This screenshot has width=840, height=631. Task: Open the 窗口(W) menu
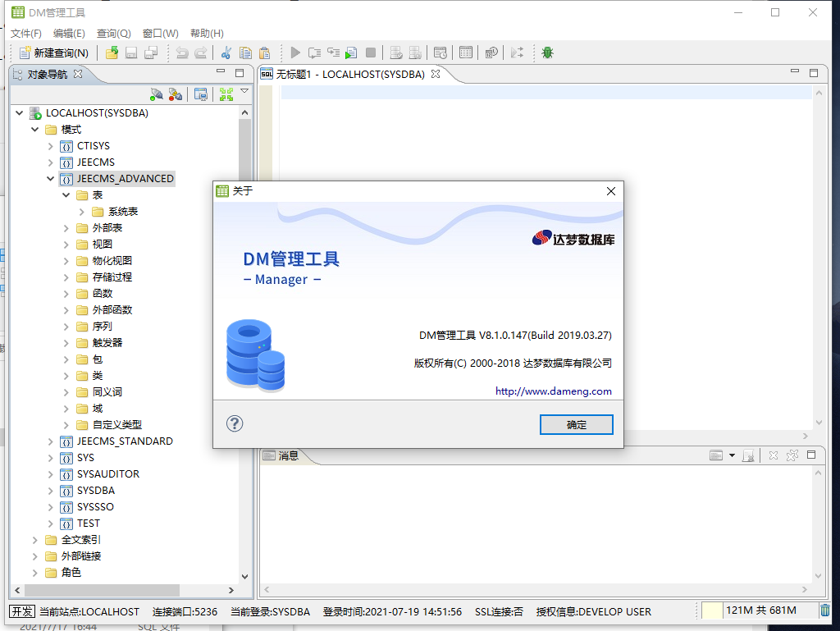pyautogui.click(x=161, y=33)
